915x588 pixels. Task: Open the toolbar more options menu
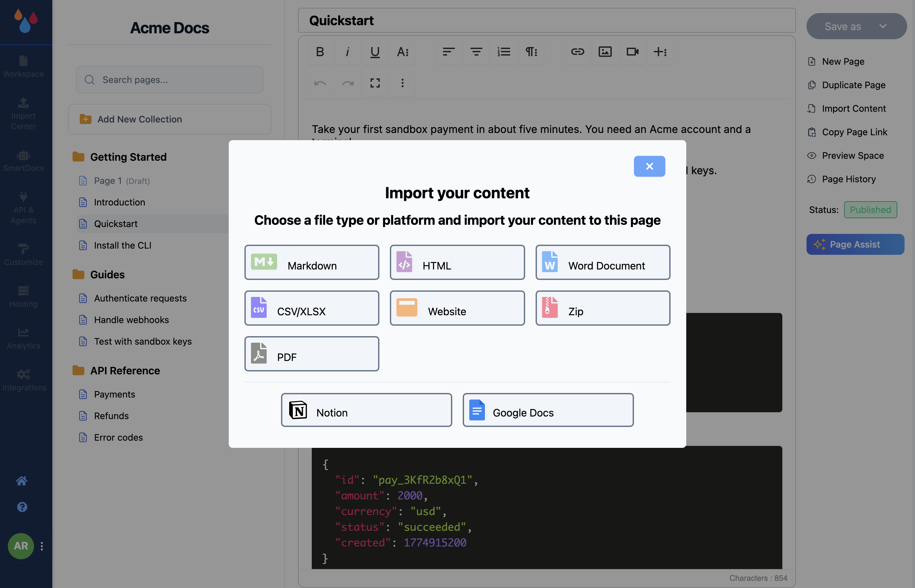tap(403, 83)
